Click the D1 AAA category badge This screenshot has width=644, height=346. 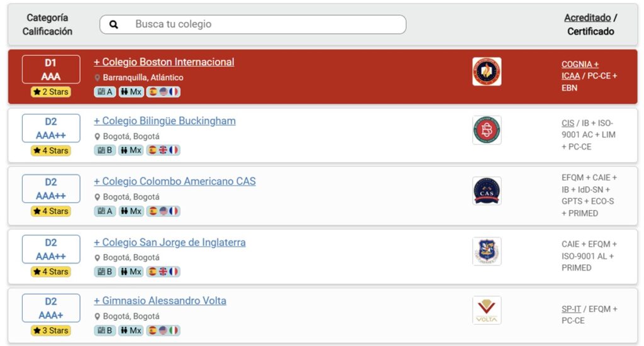pos(51,69)
